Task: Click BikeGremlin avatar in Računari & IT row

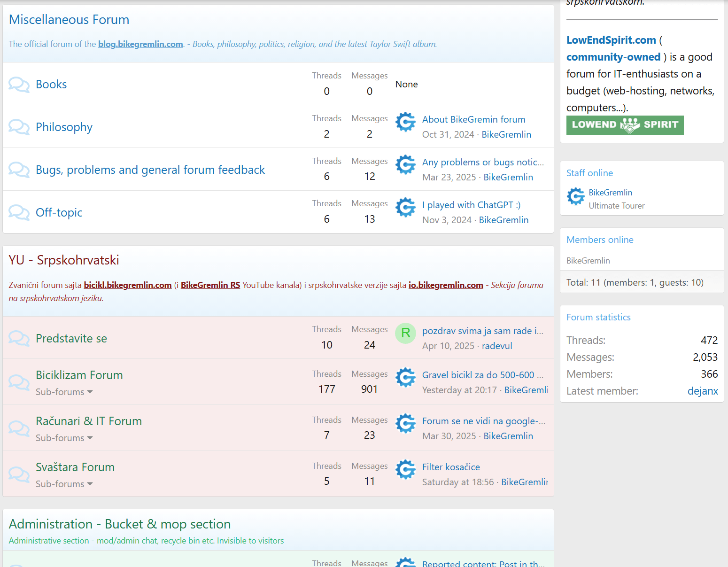Action: click(x=406, y=424)
